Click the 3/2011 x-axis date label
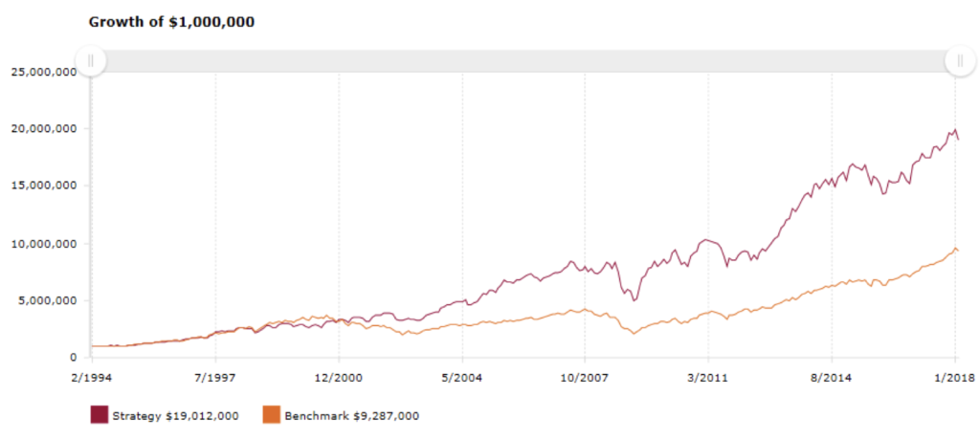Viewport: 980px width, 440px height. [x=708, y=379]
